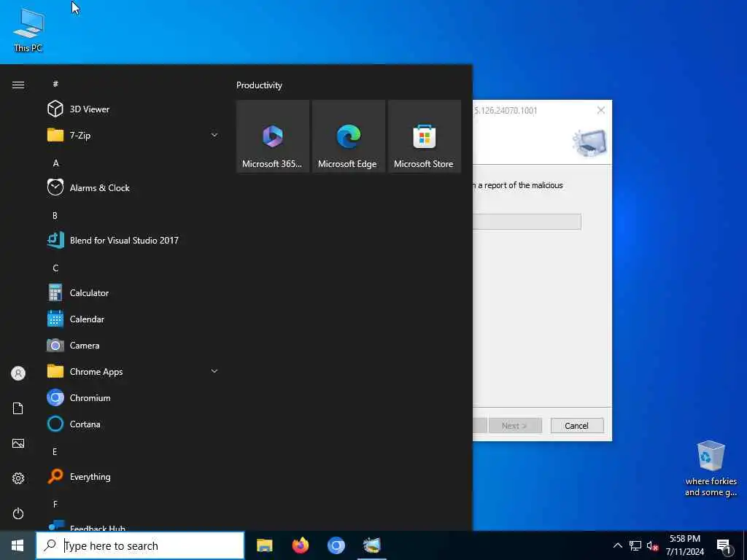
Task: Click the muted volume tray icon
Action: point(653,545)
